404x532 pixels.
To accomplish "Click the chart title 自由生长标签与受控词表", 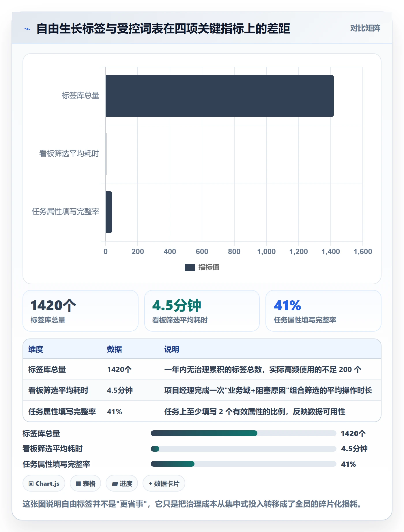I will pyautogui.click(x=163, y=29).
